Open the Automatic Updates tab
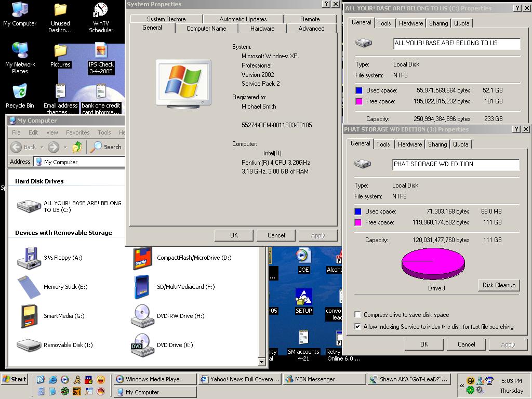The height and width of the screenshot is (399, 532). coord(243,19)
